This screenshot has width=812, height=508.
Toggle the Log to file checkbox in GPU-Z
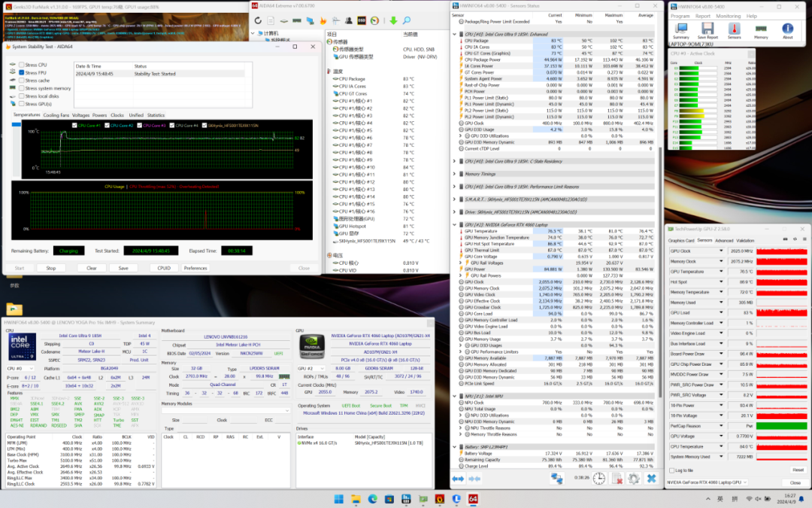tap(672, 470)
